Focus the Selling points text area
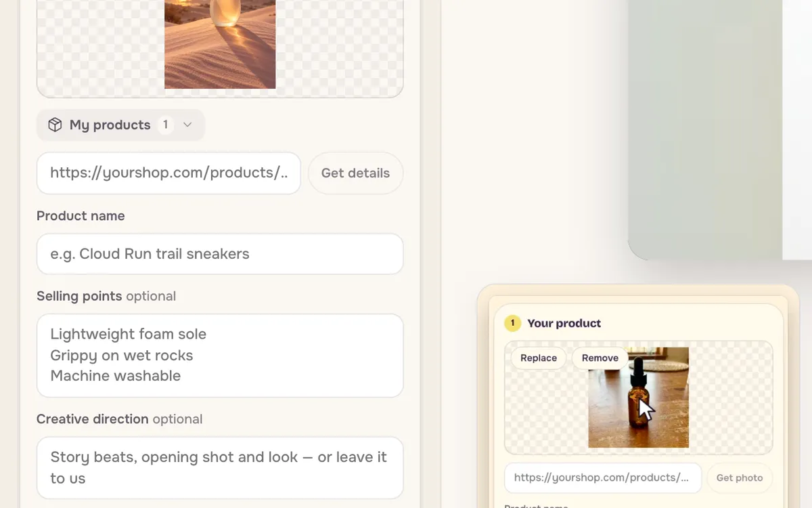Image resolution: width=812 pixels, height=508 pixels. pos(220,355)
